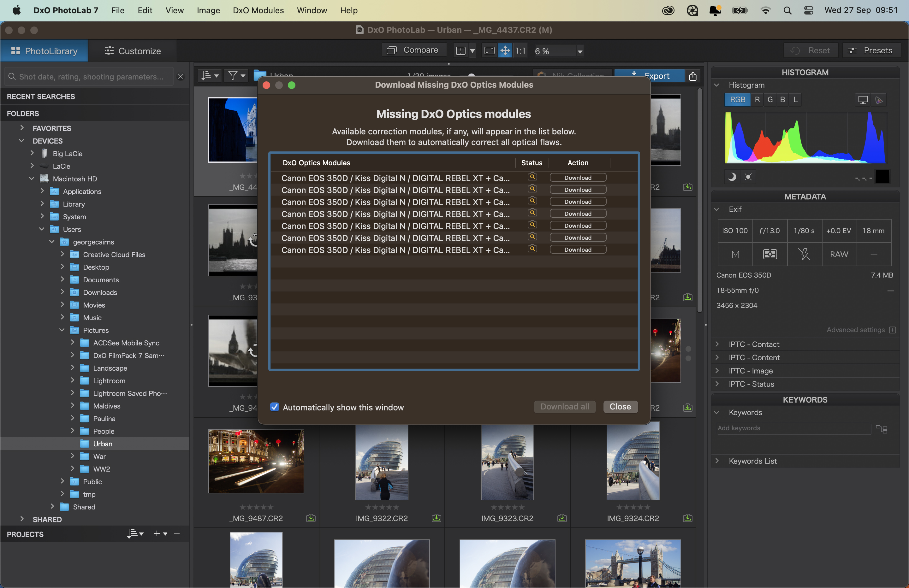Click the download icon under _MG_9487.CR2
Viewport: 909px width, 588px height.
pos(311,518)
